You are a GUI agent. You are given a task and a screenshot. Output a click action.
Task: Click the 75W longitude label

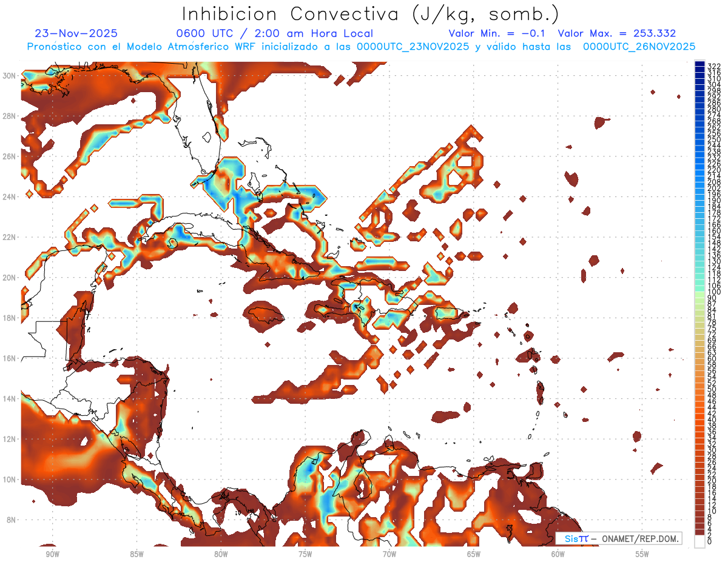[305, 554]
